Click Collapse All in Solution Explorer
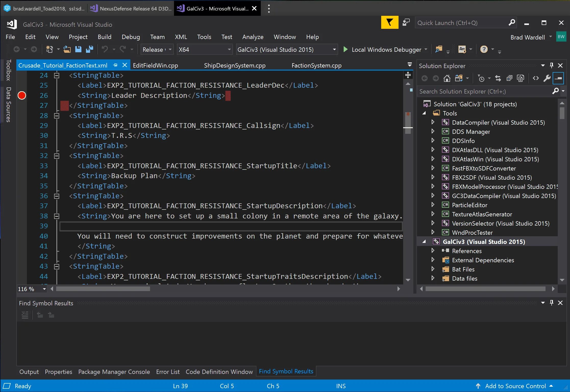Screen dimensions: 570x392 509,78
